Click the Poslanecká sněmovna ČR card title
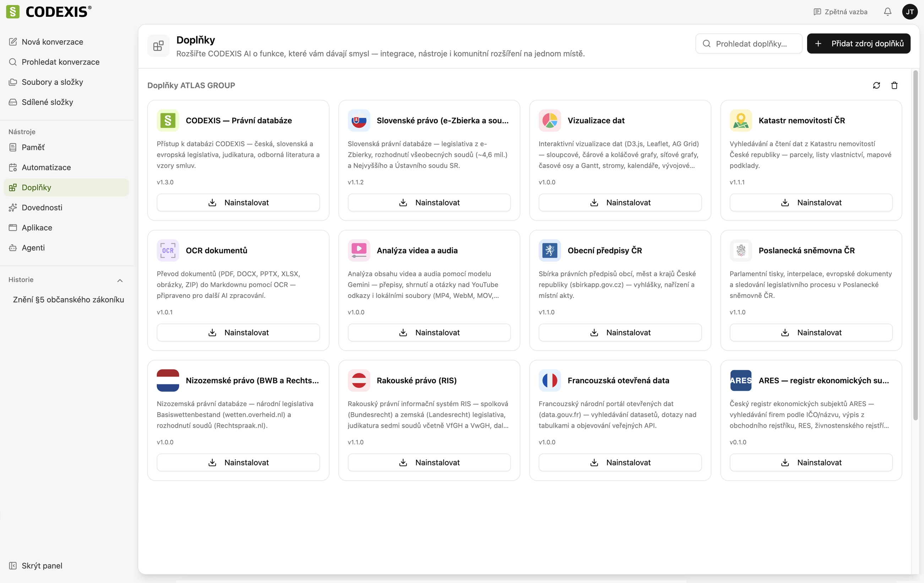Viewport: 924px width, 583px height. [x=806, y=250]
